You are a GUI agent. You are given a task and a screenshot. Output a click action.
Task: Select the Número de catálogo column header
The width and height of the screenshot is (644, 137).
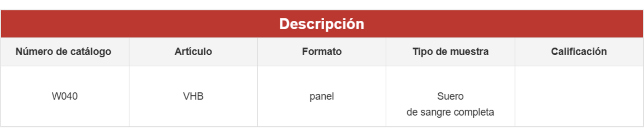[x=63, y=52]
